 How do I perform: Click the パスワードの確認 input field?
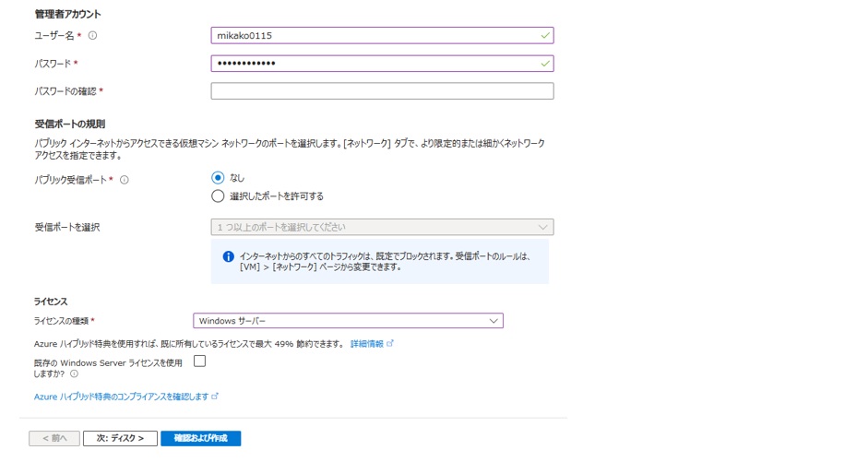pos(382,91)
